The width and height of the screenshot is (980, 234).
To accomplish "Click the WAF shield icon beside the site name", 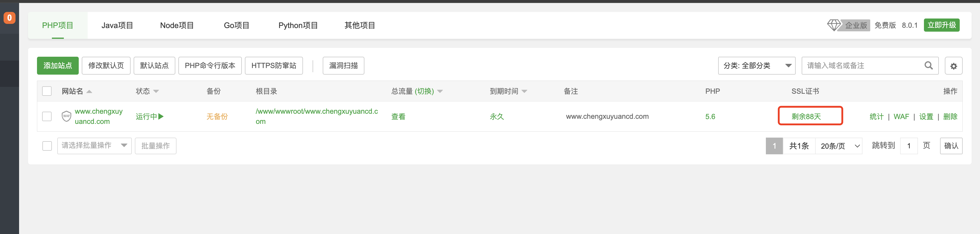I will 66,116.
